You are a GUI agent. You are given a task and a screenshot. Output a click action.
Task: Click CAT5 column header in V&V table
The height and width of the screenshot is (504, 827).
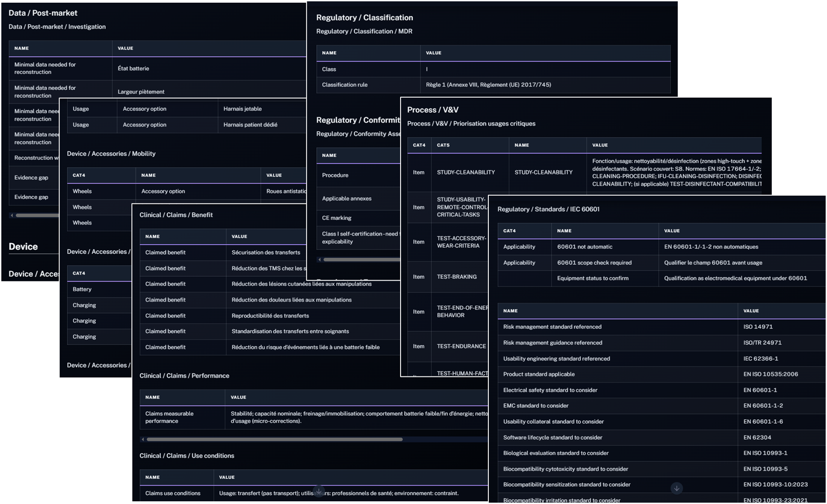pyautogui.click(x=443, y=145)
